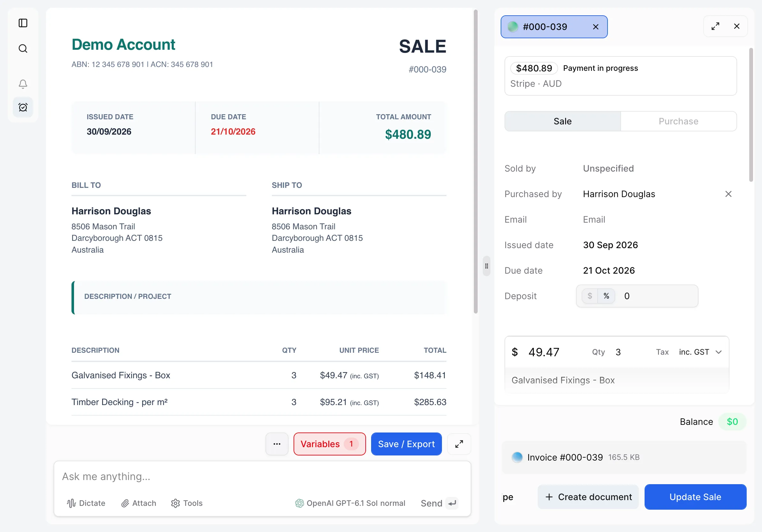This screenshot has width=762, height=532.
Task: Edit the Qty 3 field
Action: click(618, 352)
